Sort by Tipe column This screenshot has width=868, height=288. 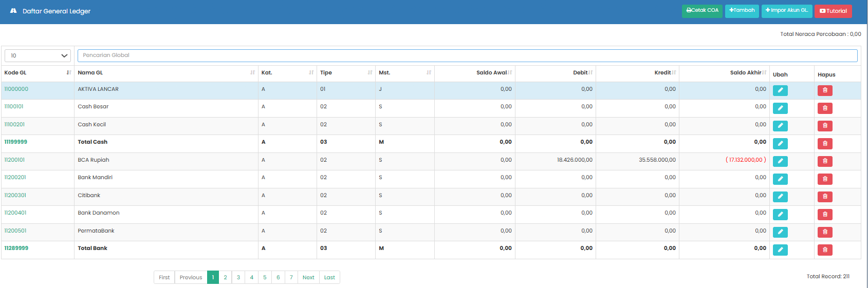point(346,73)
